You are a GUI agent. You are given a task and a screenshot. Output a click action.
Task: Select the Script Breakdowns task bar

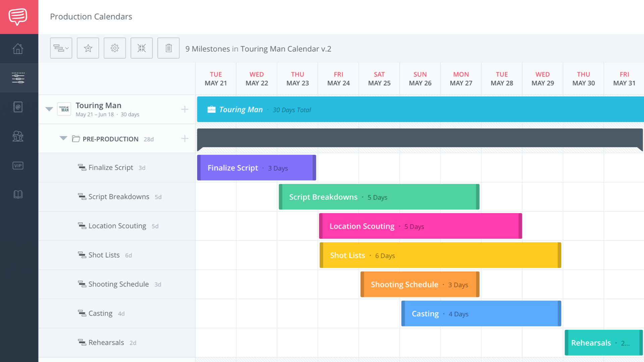point(379,197)
